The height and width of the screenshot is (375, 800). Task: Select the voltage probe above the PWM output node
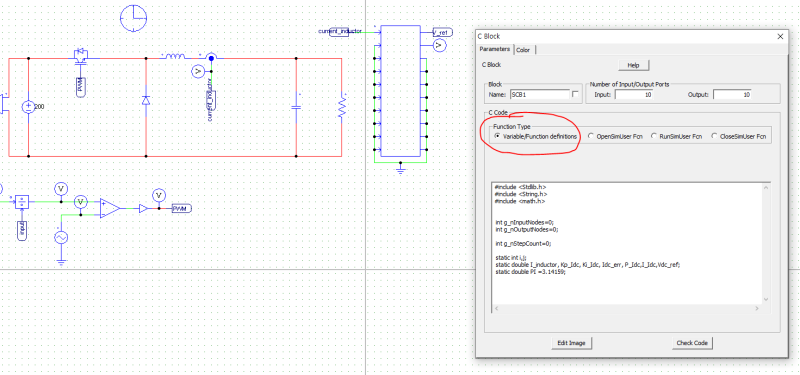pyautogui.click(x=159, y=195)
